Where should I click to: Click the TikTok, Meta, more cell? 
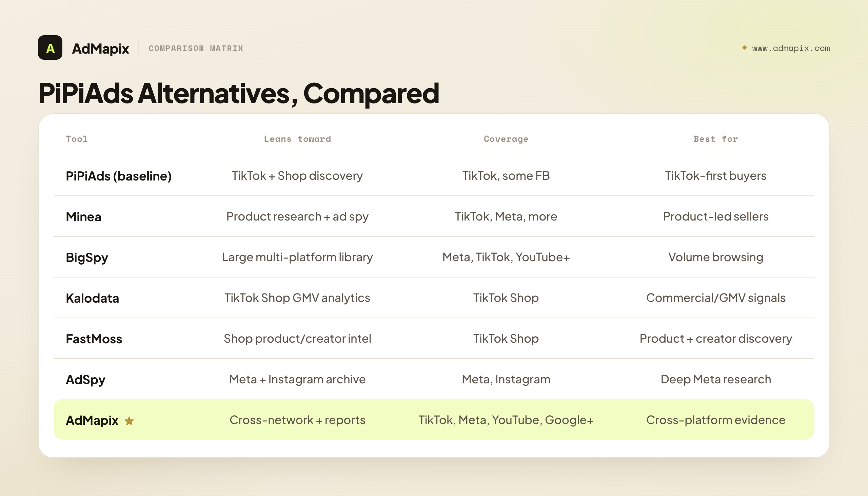point(506,216)
